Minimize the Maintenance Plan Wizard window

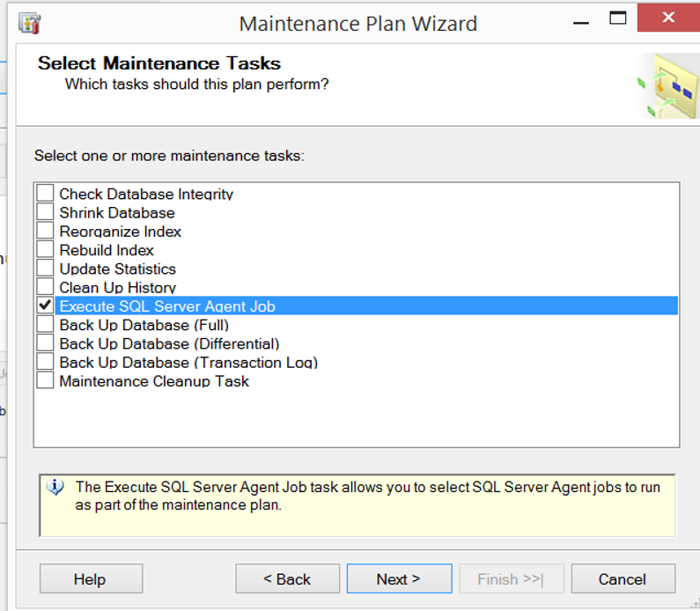click(x=581, y=21)
